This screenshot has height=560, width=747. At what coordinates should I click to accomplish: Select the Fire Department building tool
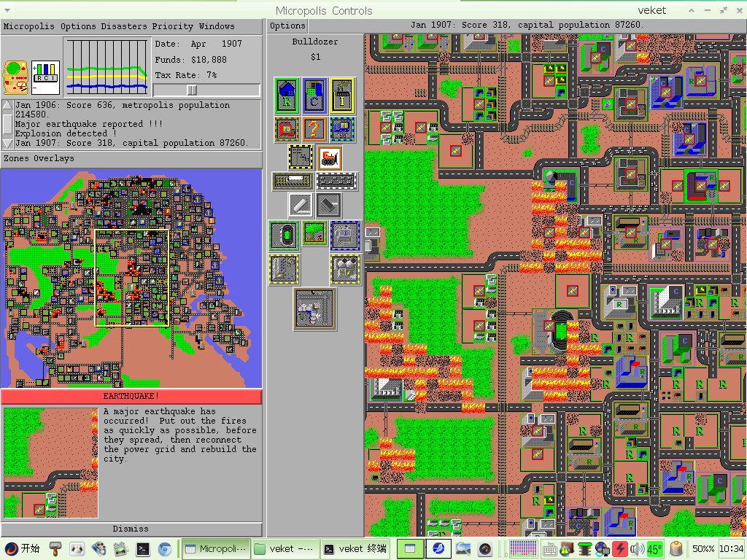[287, 130]
